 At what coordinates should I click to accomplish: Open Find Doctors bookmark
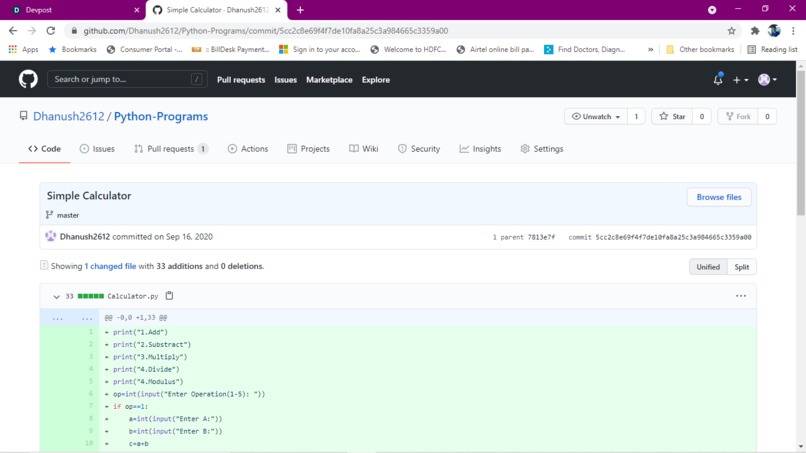click(585, 49)
